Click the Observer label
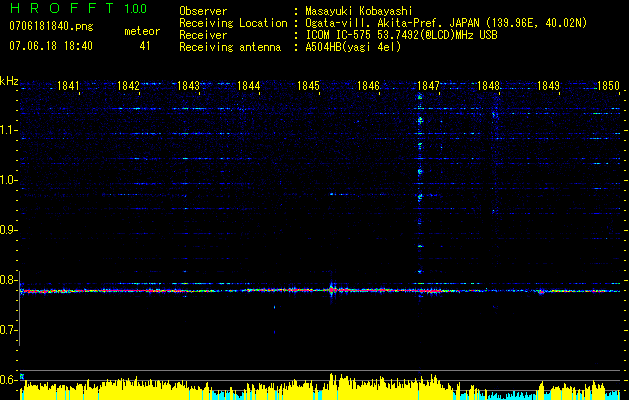Viewport: 629px width, 400px height. pyautogui.click(x=203, y=11)
